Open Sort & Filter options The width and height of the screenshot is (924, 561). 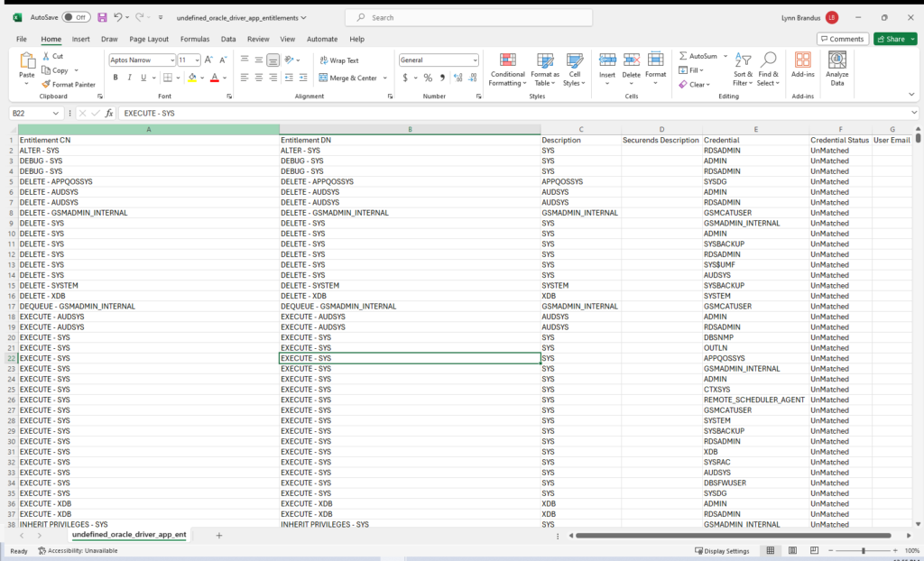[x=744, y=69]
